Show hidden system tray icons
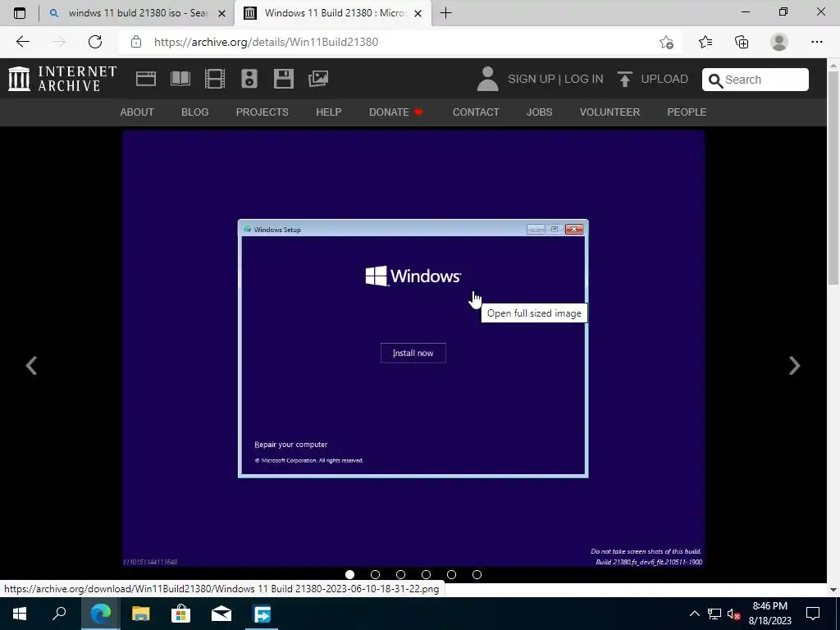The height and width of the screenshot is (630, 840). click(x=694, y=614)
